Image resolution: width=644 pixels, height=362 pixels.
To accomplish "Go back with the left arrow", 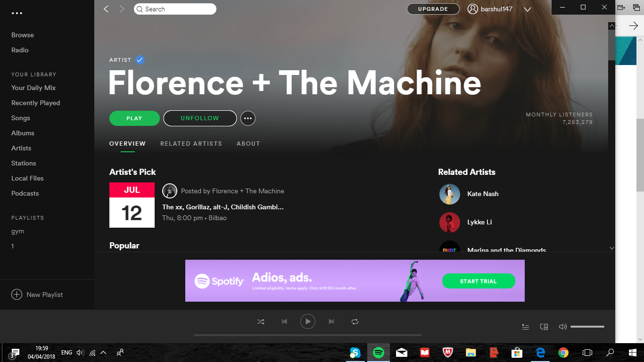I will pos(106,9).
